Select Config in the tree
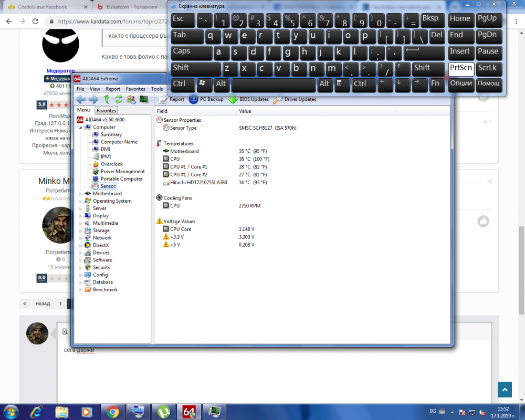 [x=100, y=275]
